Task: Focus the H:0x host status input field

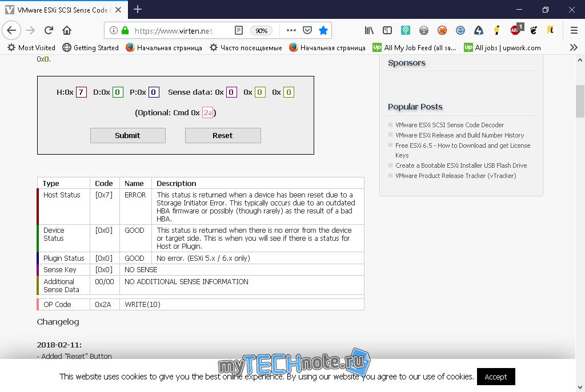Action: (x=81, y=92)
